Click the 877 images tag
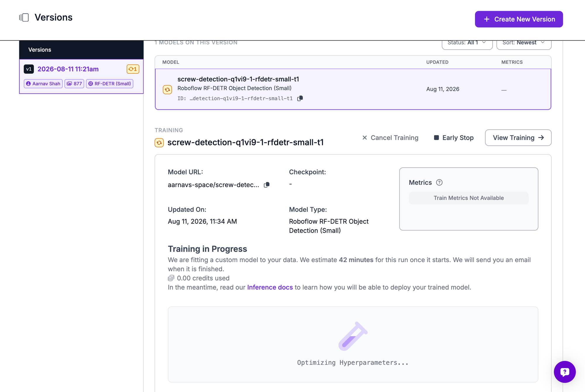 coord(74,84)
